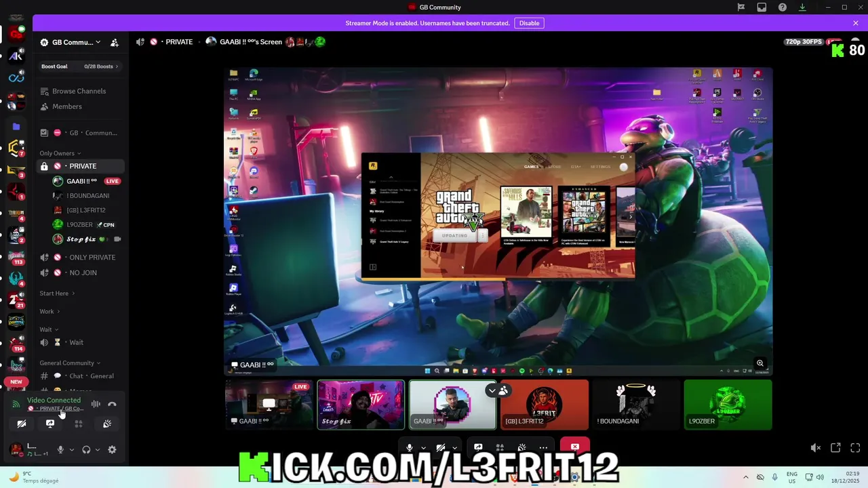Image resolution: width=868 pixels, height=488 pixels.
Task: Open the Members list entry
Action: (81, 106)
